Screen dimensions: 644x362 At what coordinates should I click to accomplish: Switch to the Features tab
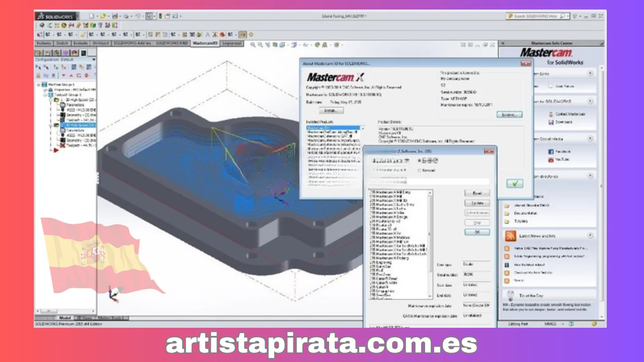[x=44, y=43]
